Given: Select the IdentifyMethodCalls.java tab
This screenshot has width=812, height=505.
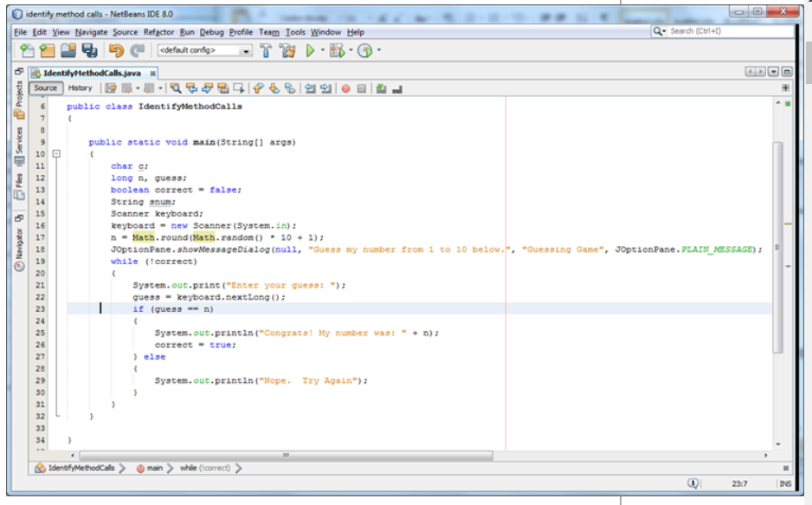Looking at the screenshot, I should click(91, 73).
